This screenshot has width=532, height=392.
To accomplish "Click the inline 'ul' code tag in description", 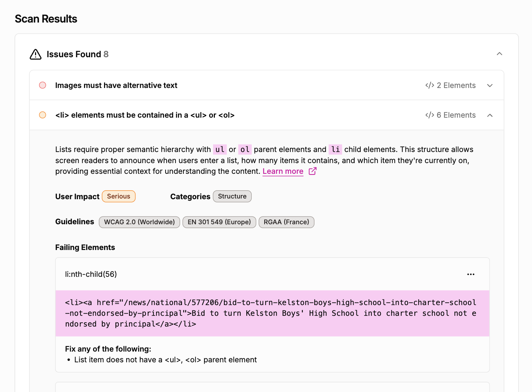I will (x=220, y=150).
